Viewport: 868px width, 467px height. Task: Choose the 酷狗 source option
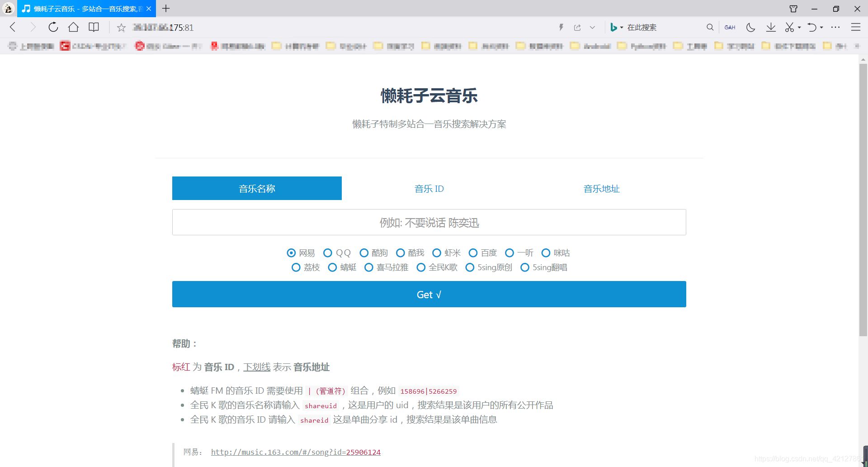364,253
